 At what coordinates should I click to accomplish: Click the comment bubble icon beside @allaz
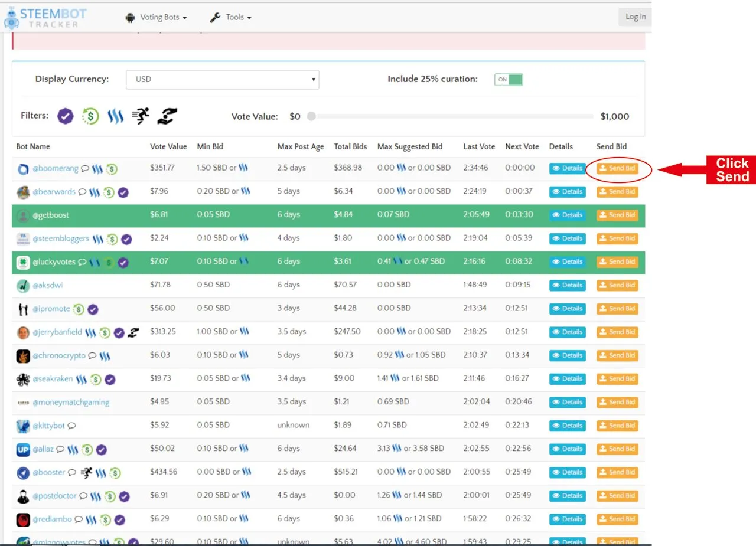[60, 449]
